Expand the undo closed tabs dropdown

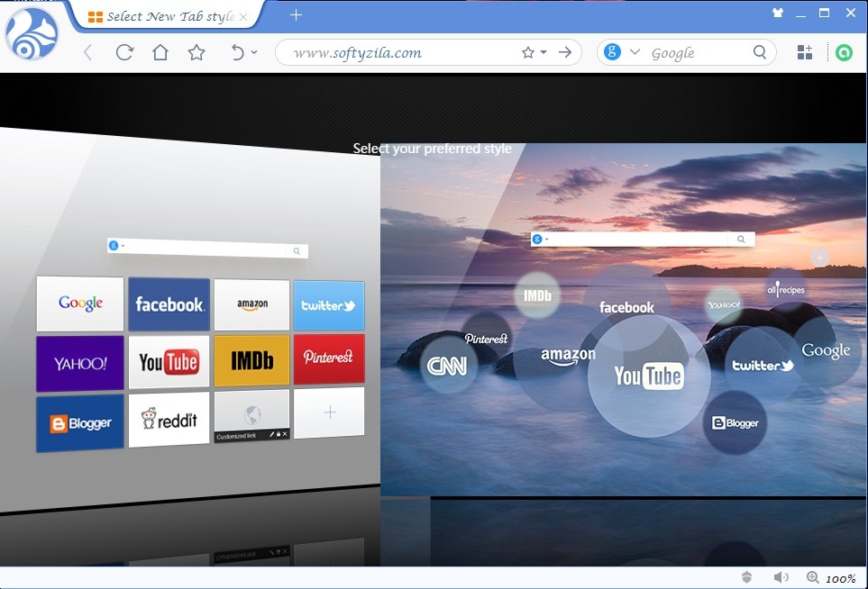click(x=254, y=52)
